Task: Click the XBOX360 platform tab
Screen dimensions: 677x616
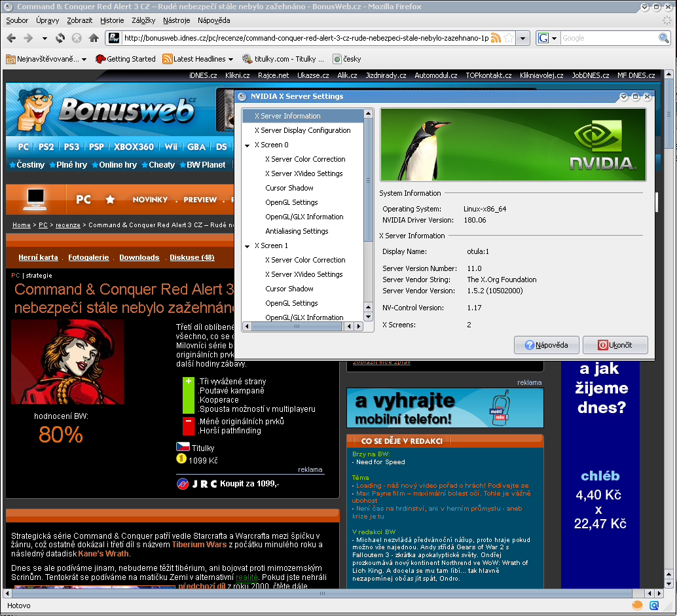Action: click(x=134, y=147)
